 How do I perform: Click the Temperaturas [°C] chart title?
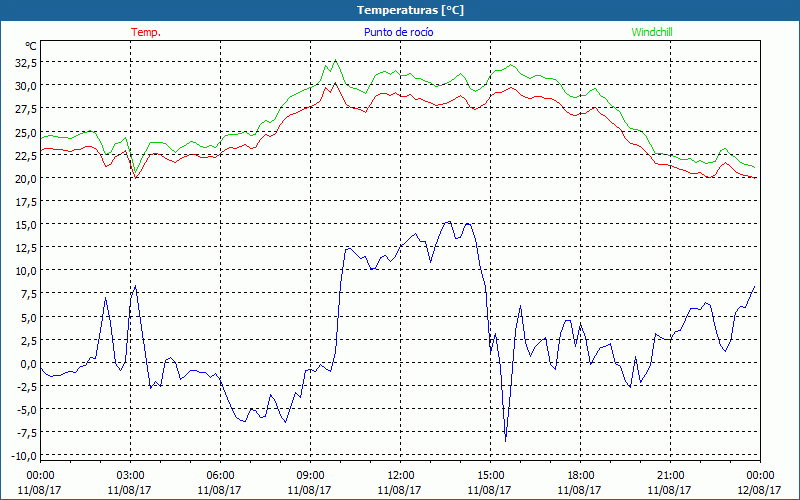(x=410, y=10)
